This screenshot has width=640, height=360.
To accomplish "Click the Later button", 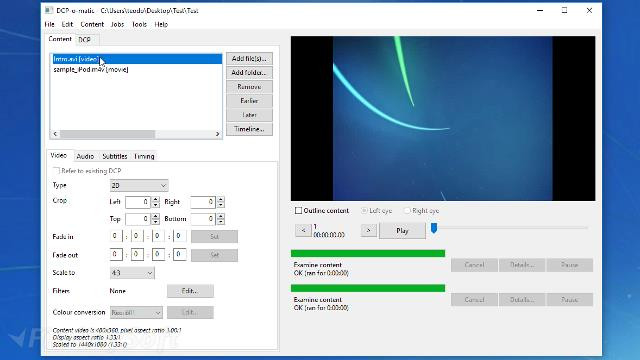I will pyautogui.click(x=249, y=115).
